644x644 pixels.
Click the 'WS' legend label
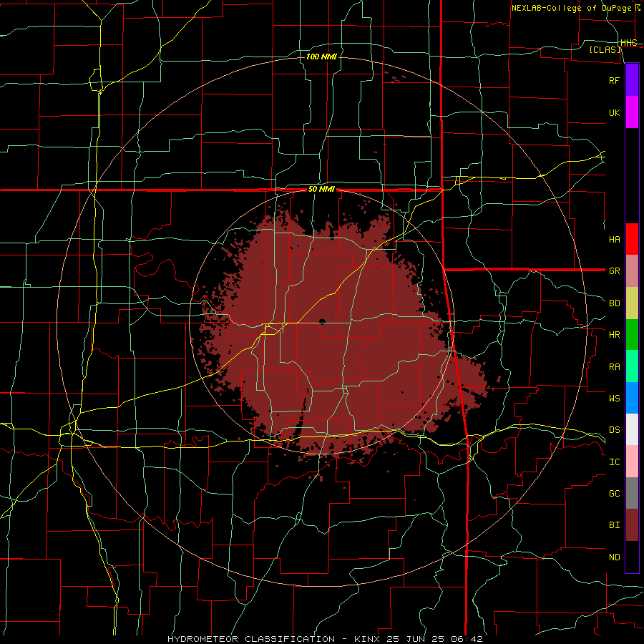coord(614,399)
